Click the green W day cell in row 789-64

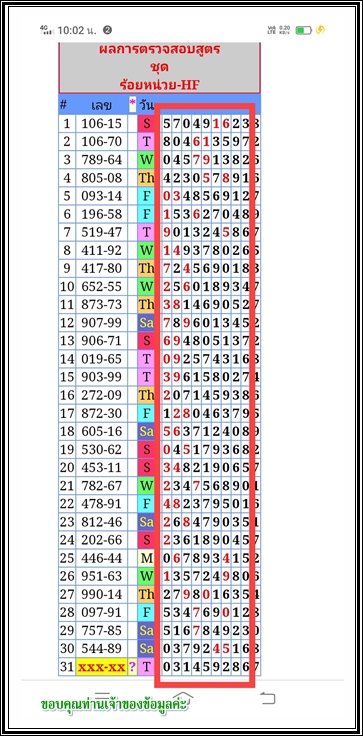(x=147, y=160)
